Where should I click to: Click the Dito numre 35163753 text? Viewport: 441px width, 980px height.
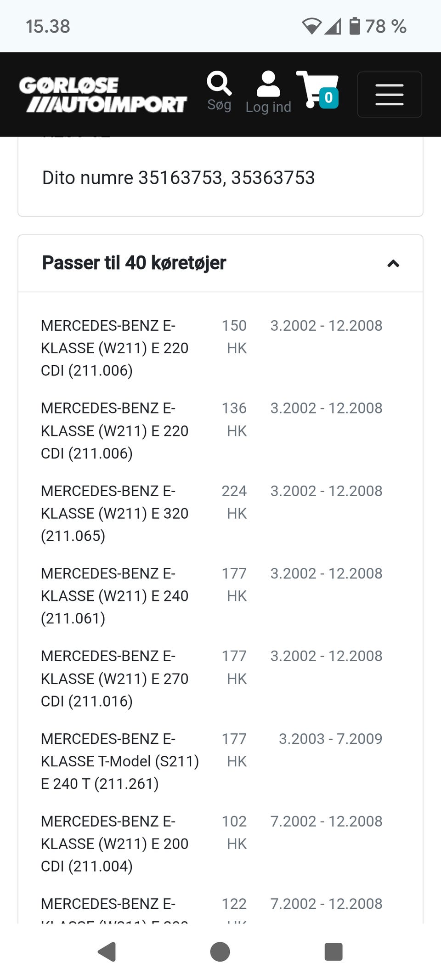(x=178, y=178)
